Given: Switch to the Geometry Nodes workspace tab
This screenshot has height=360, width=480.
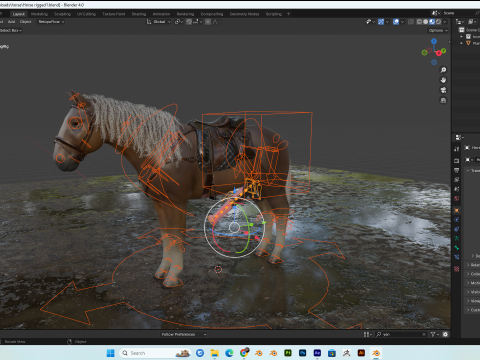Looking at the screenshot, I should coord(244,14).
